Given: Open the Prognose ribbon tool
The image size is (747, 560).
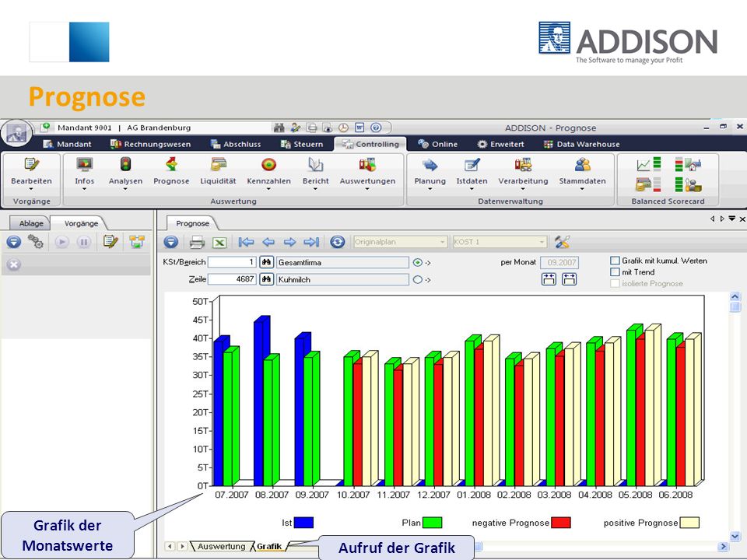Looking at the screenshot, I should (x=171, y=172).
